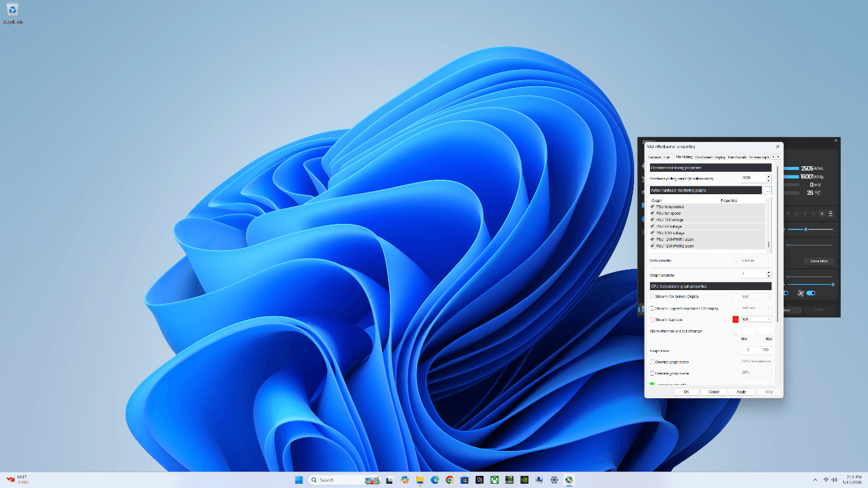Enable Override graph name checkbox
The image size is (868, 488).
[652, 362]
